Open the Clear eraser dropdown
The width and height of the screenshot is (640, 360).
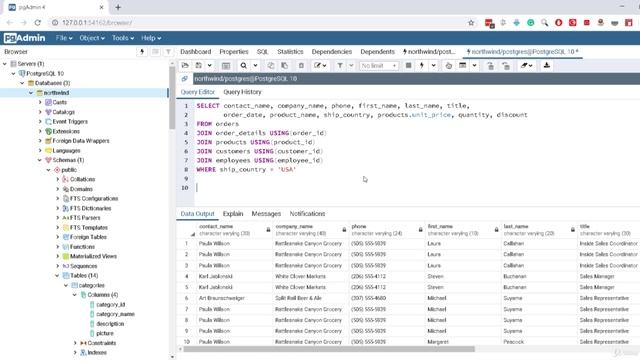pos(527,66)
